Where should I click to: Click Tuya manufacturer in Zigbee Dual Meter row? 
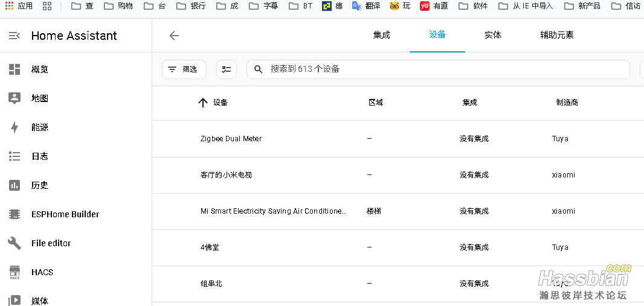tap(560, 139)
